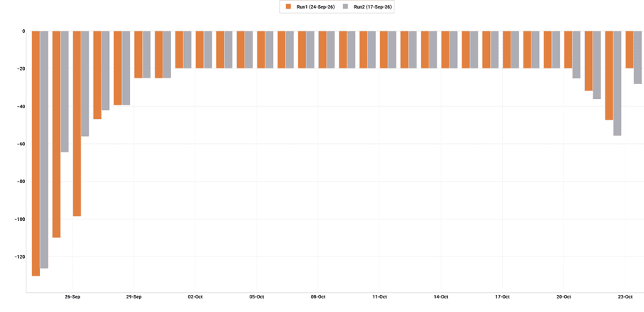Click the 14-Oct axis label
The image size is (644, 312).
coord(441,296)
